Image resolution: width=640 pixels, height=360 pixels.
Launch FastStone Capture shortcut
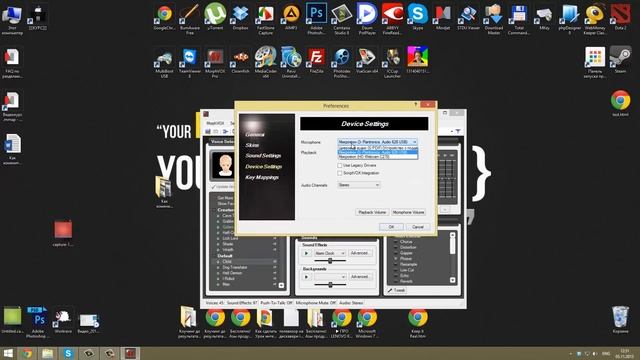[265, 19]
